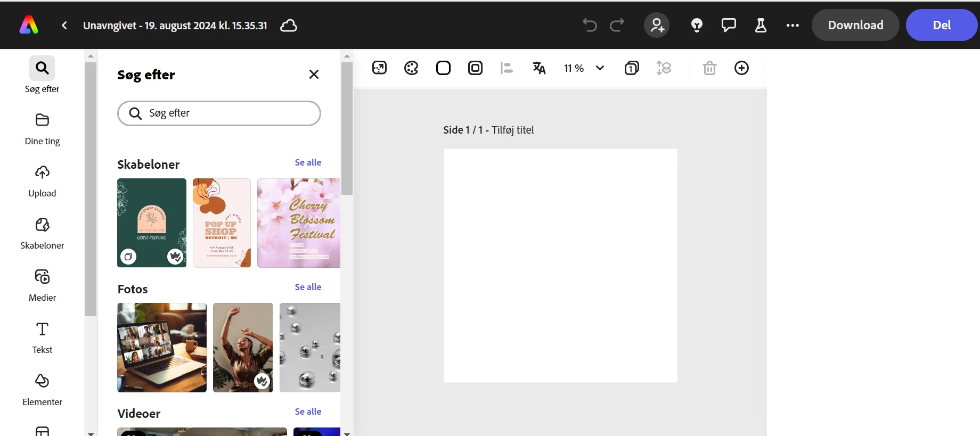Undo the last action
The height and width of the screenshot is (436, 980).
coord(590,25)
